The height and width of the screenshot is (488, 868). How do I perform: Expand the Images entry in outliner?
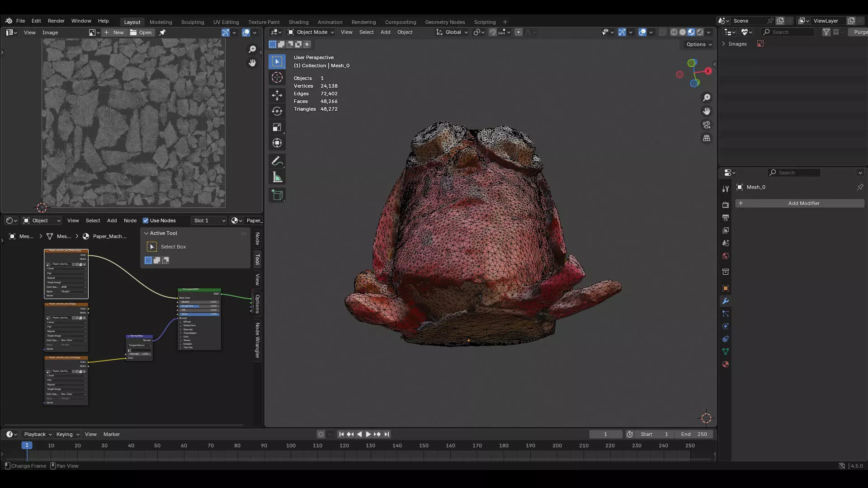click(724, 44)
